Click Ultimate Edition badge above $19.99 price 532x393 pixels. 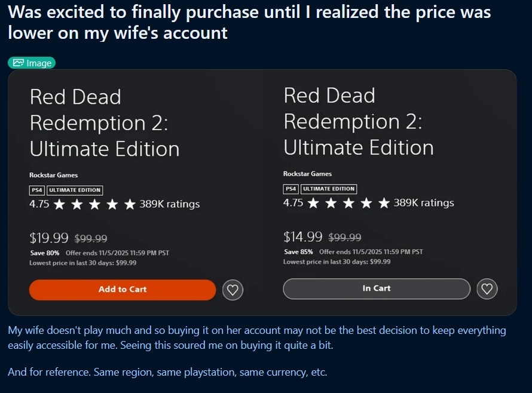(75, 190)
